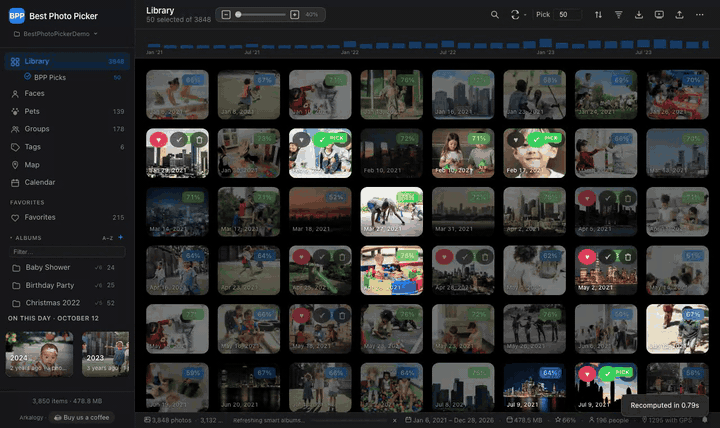Toggle the A–Z album sort

[x=107, y=238]
